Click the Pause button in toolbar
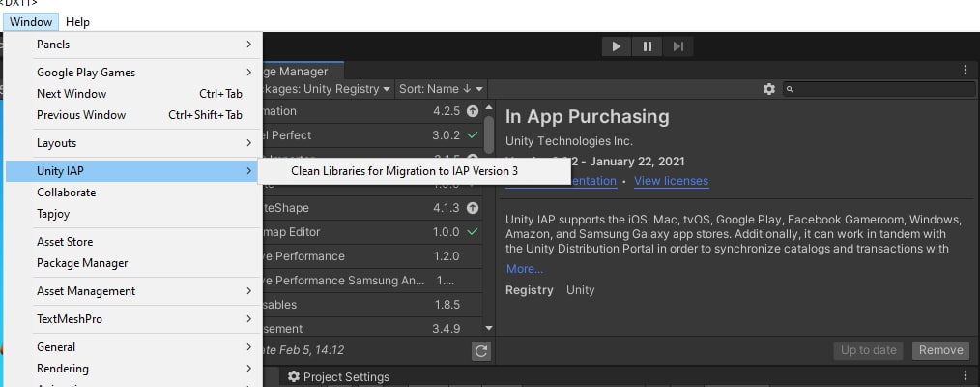The image size is (980, 387). tap(648, 46)
